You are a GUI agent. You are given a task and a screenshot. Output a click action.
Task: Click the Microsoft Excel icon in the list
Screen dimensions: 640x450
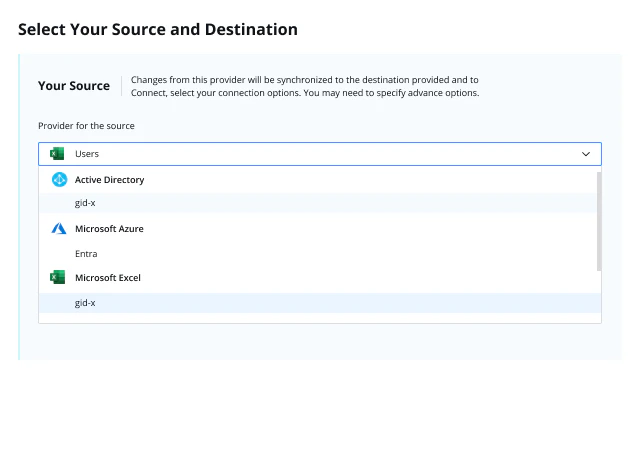coord(58,277)
